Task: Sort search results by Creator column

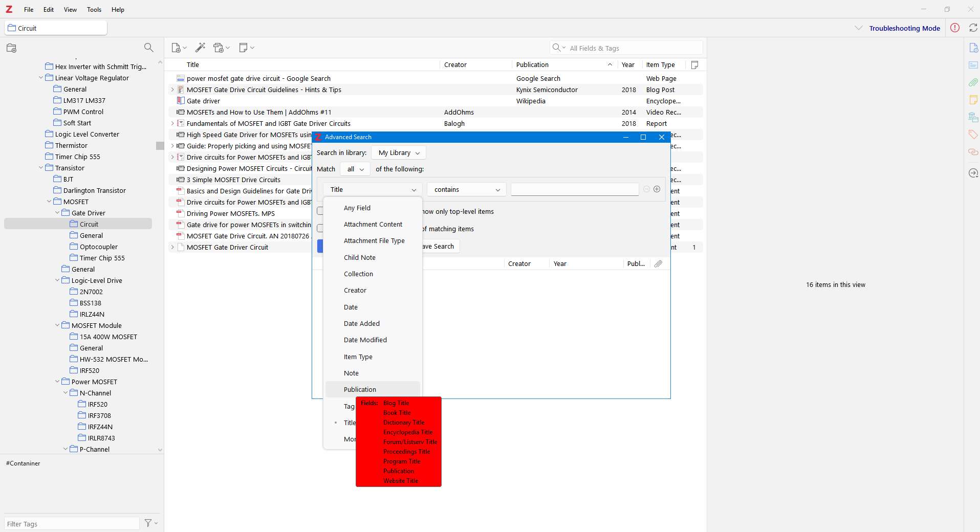Action: (x=526, y=264)
